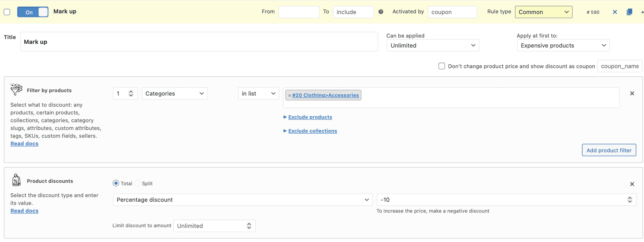This screenshot has width=644, height=242.
Task: Click the Add product filter button
Action: [x=609, y=150]
